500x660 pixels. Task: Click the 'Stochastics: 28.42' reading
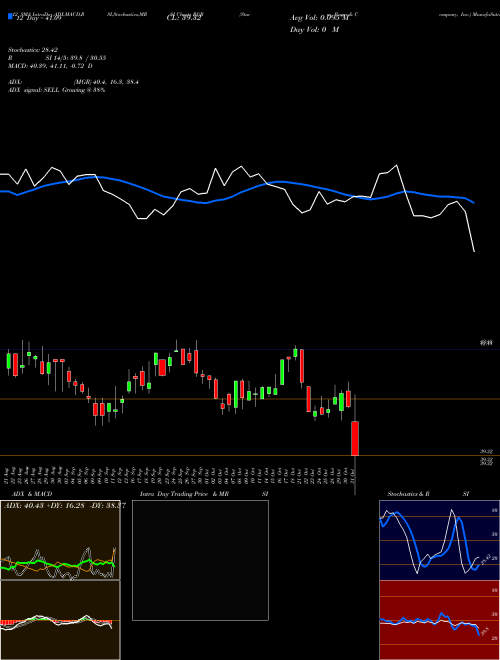coord(33,50)
